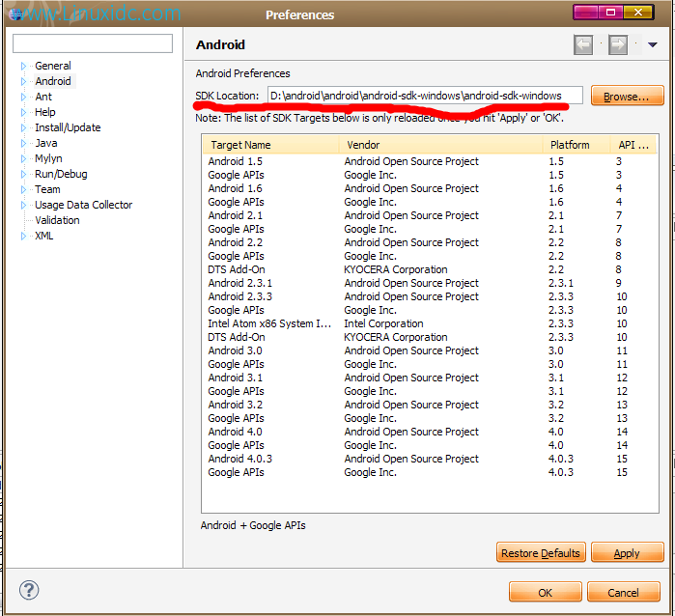Select the Android 2.3.1 target row
This screenshot has height=616, width=675.
pos(430,283)
